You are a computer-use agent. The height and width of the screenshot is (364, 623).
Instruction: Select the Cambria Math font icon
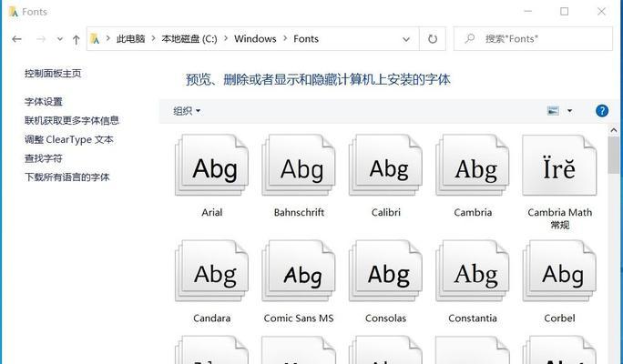[x=560, y=165]
